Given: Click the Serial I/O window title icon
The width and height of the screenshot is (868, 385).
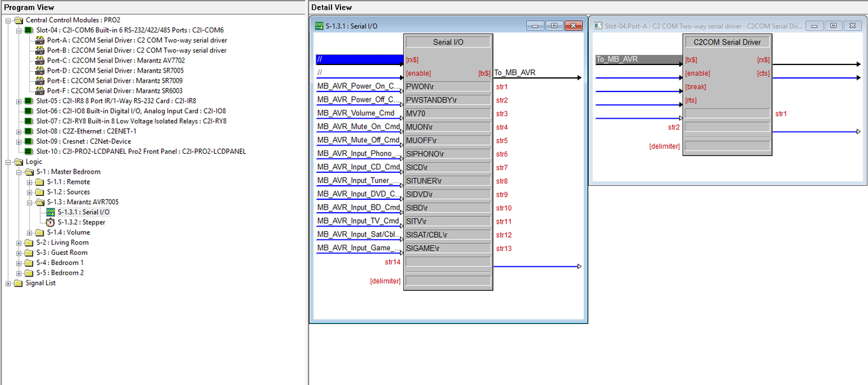Looking at the screenshot, I should [320, 26].
